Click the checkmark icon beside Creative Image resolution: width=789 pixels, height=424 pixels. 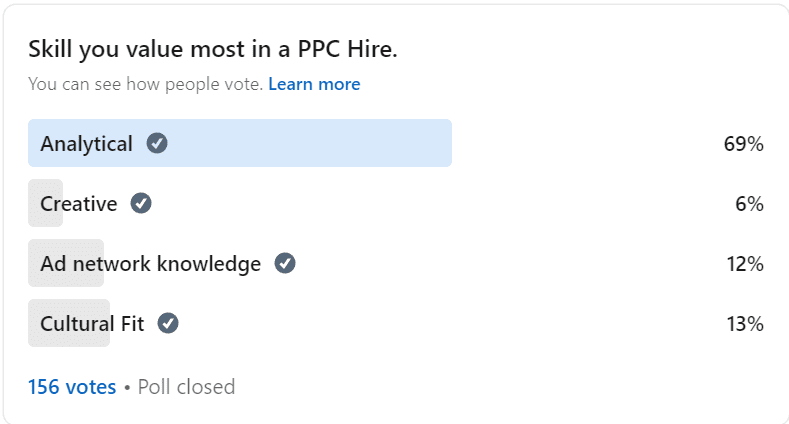141,203
